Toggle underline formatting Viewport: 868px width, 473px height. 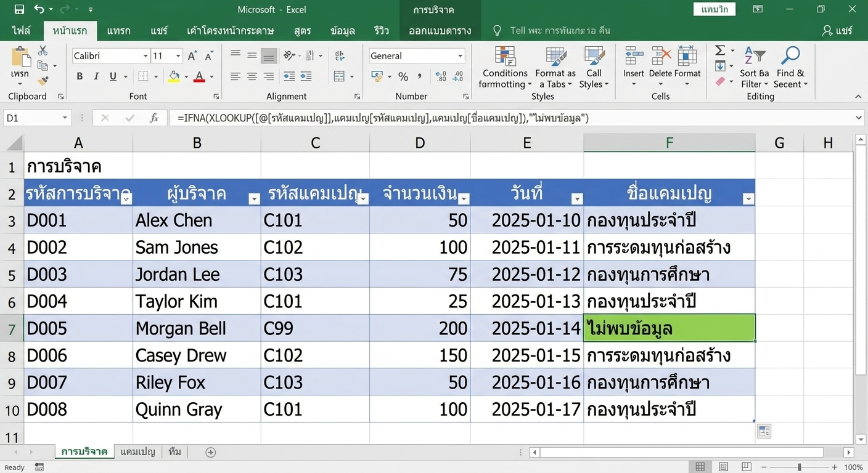pyautogui.click(x=113, y=76)
